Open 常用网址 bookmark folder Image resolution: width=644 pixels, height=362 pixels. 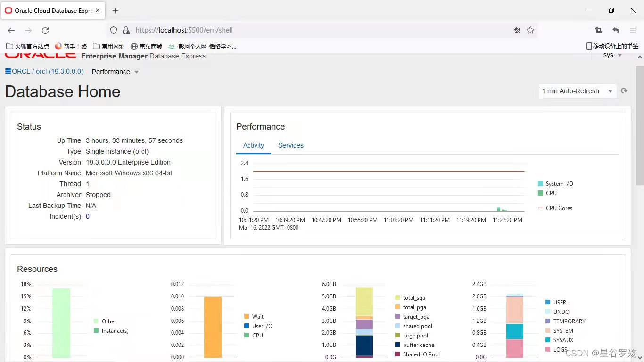click(x=109, y=46)
